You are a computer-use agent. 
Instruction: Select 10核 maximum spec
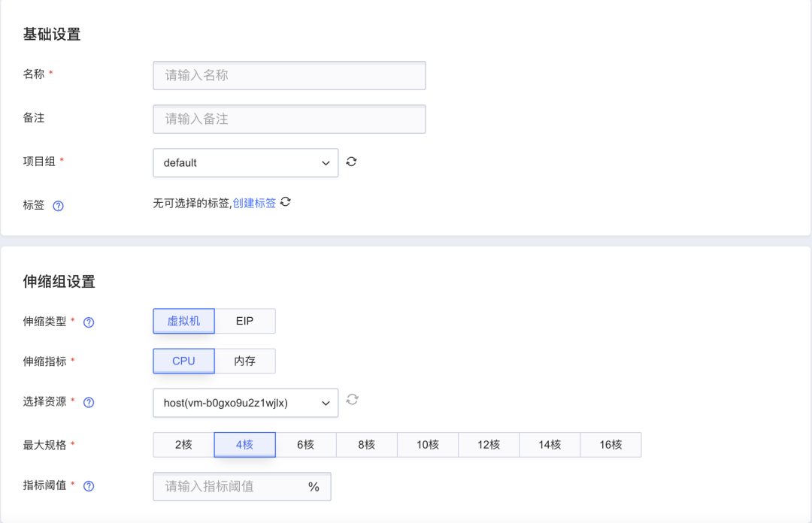pos(429,445)
